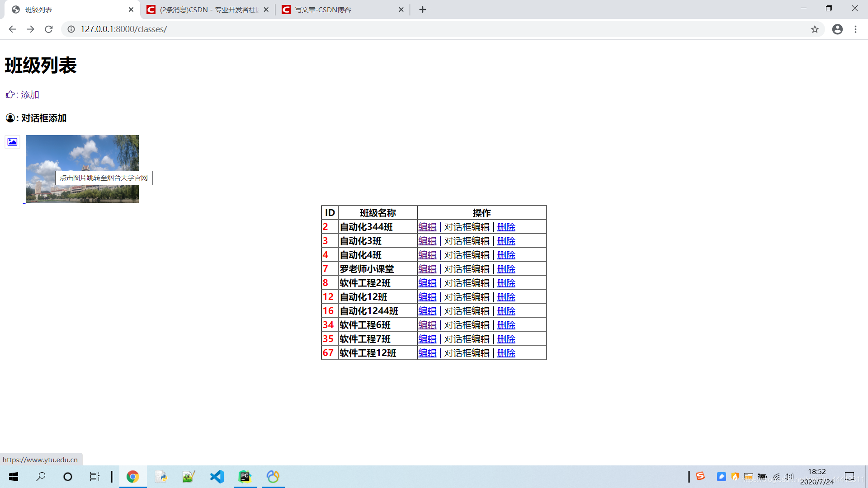Close the 写文章-CSDN博客 tab
Viewport: 868px width, 488px height.
pyautogui.click(x=401, y=9)
